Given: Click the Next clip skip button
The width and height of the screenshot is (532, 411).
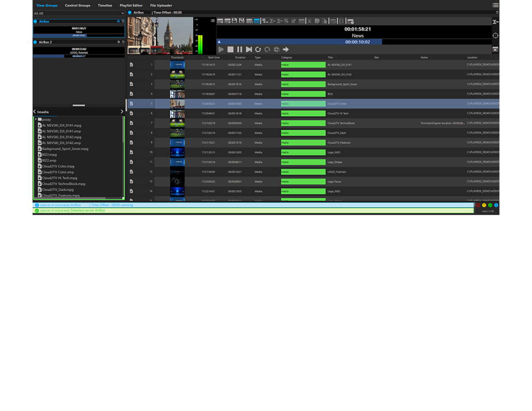Looking at the screenshot, I should click(249, 50).
